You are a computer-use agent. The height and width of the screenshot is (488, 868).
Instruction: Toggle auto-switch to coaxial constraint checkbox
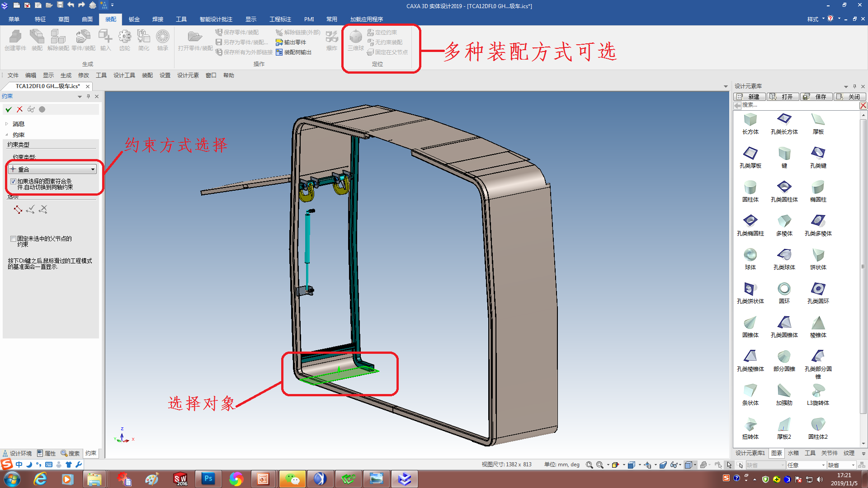click(x=14, y=181)
